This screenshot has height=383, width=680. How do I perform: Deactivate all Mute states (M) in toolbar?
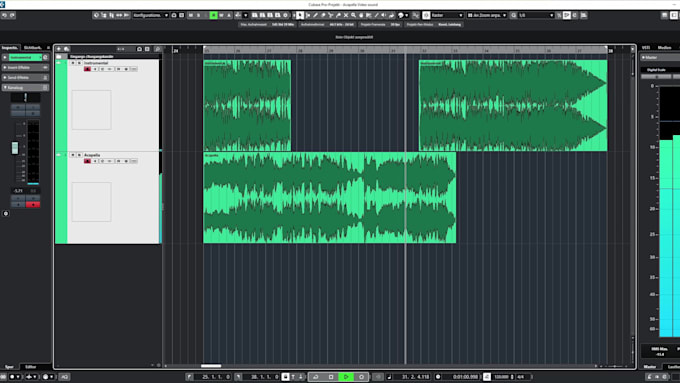coord(190,15)
